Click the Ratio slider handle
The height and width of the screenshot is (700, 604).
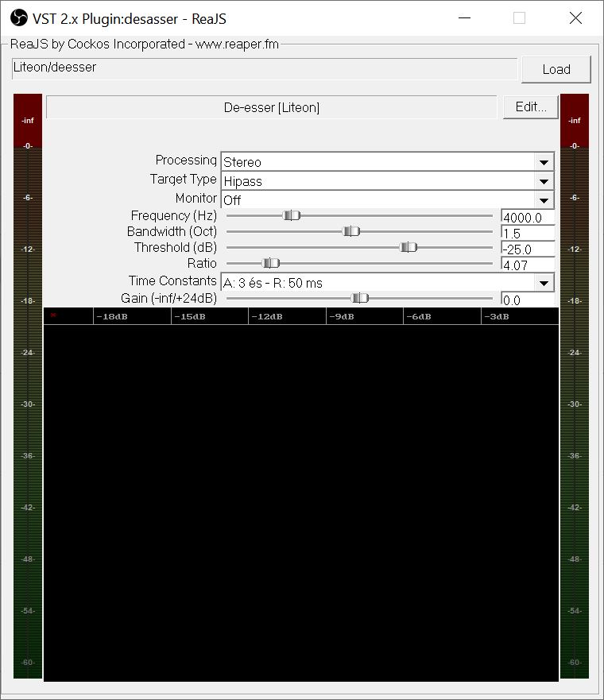coord(271,263)
